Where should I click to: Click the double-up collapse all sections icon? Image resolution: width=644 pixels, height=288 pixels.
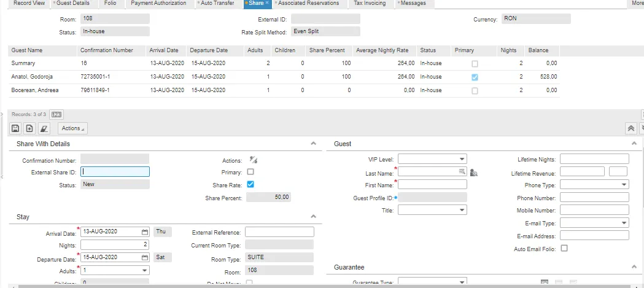[x=631, y=128]
